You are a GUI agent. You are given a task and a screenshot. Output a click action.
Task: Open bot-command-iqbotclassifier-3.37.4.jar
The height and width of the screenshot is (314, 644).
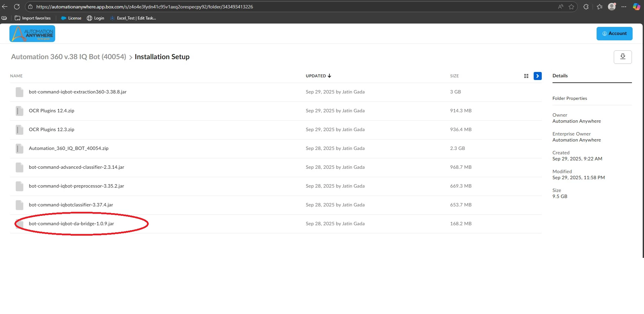[71, 205]
